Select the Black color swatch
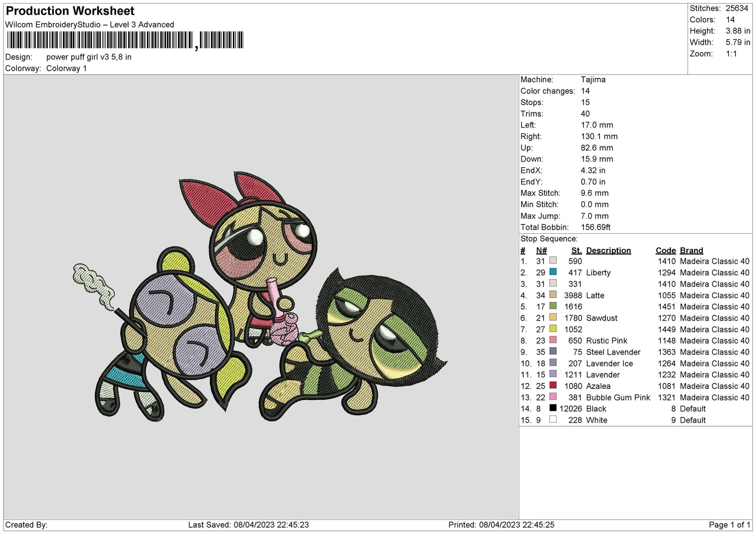 [x=553, y=408]
